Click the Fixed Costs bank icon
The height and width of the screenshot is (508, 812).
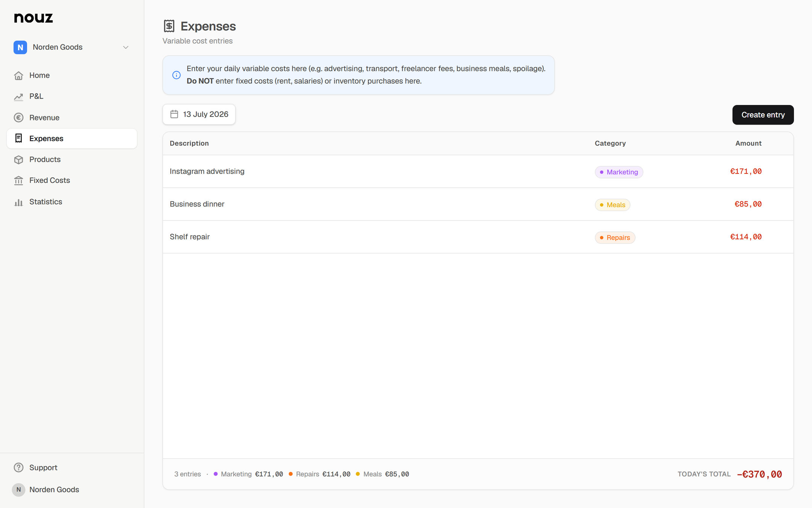coord(18,181)
